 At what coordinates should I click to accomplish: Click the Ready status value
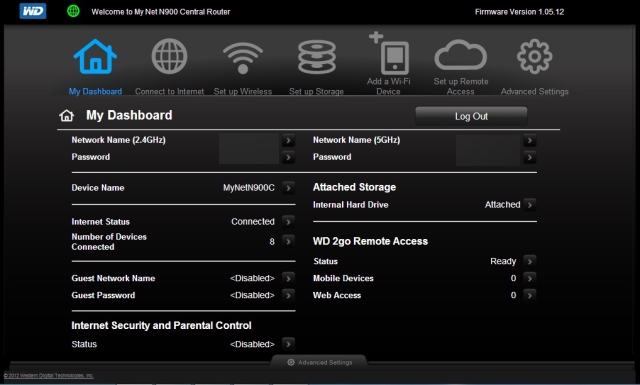(x=503, y=261)
